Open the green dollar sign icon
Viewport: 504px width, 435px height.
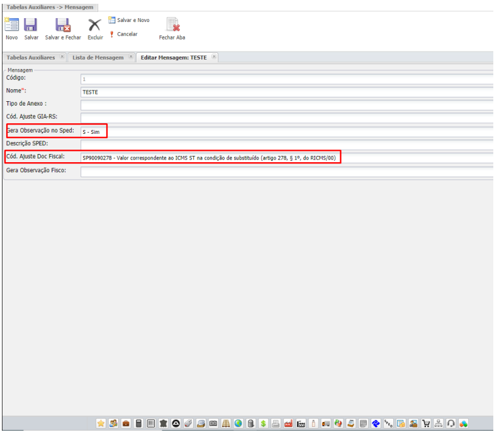click(x=263, y=424)
